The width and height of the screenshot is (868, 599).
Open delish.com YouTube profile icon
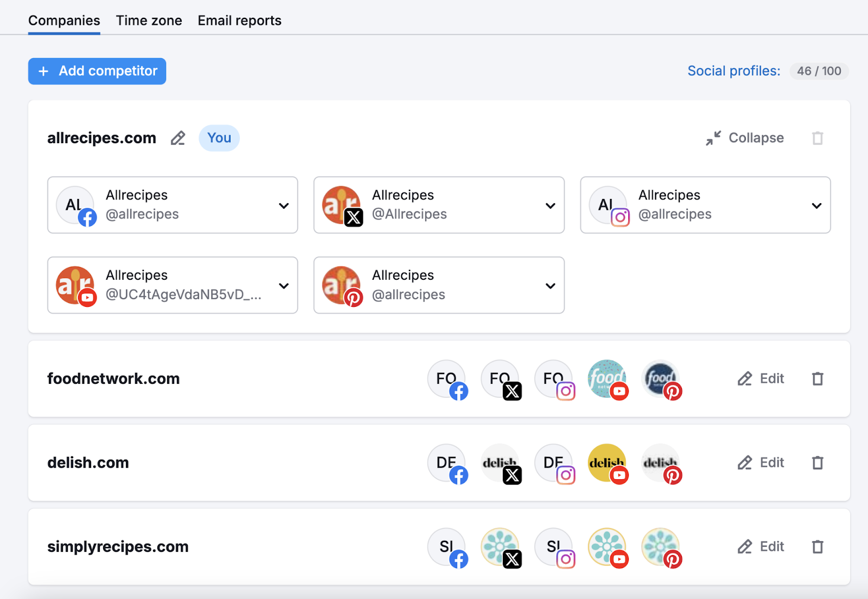pos(608,463)
